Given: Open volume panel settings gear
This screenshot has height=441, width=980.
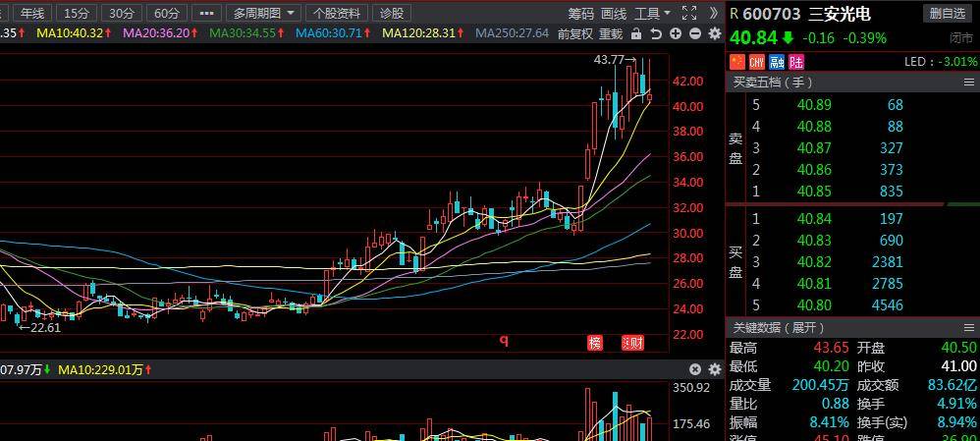Looking at the screenshot, I should point(714,369).
